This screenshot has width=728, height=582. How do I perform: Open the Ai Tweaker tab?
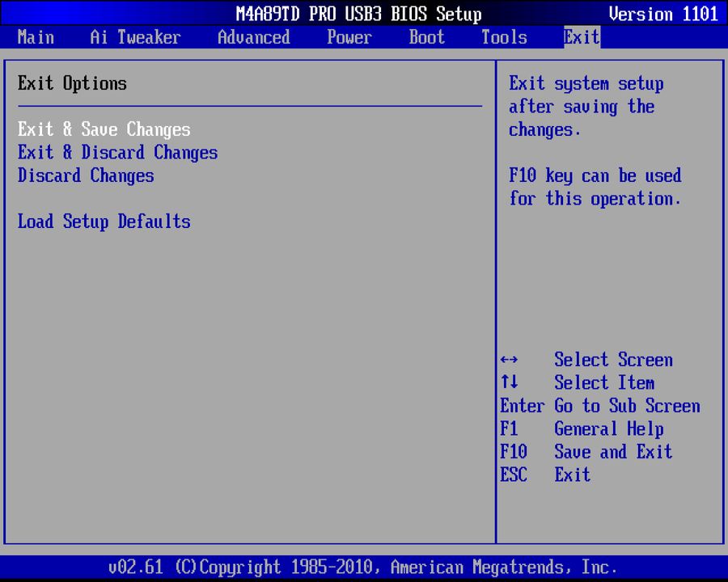click(134, 37)
